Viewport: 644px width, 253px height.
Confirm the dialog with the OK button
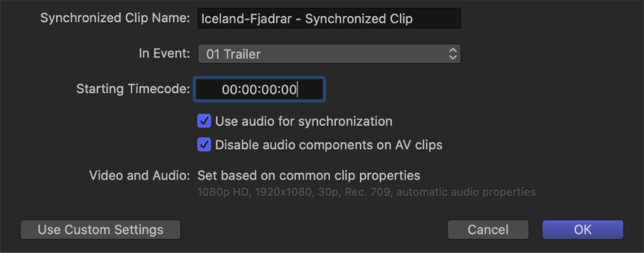(x=582, y=230)
